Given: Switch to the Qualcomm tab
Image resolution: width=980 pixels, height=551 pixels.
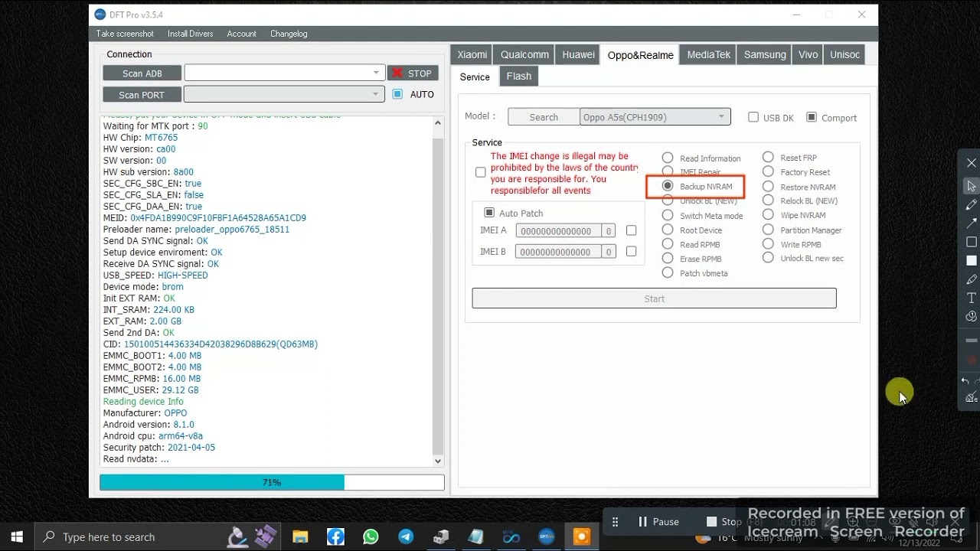Looking at the screenshot, I should (x=525, y=54).
